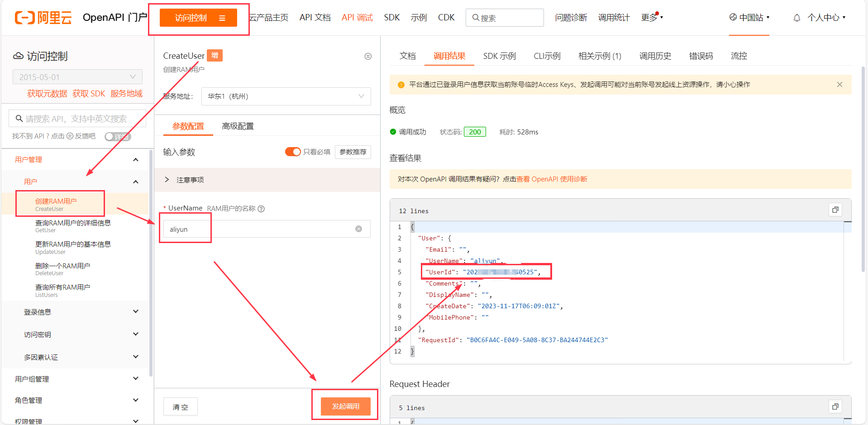Click the notification bell icon

[797, 18]
